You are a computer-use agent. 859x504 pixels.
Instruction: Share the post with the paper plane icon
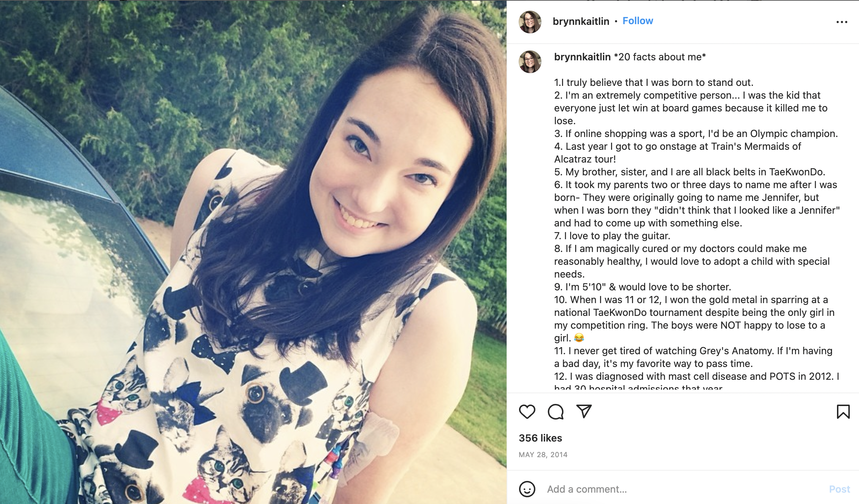pyautogui.click(x=584, y=411)
